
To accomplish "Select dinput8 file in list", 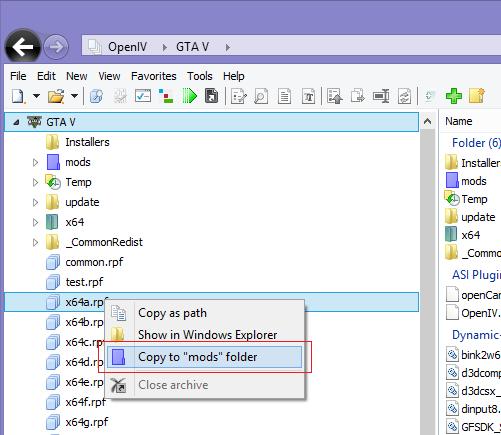I will (473, 409).
